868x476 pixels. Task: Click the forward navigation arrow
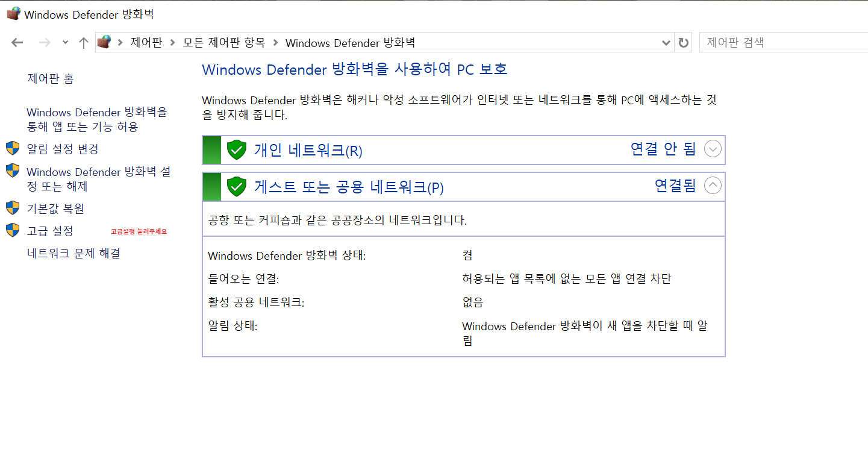pos(45,43)
